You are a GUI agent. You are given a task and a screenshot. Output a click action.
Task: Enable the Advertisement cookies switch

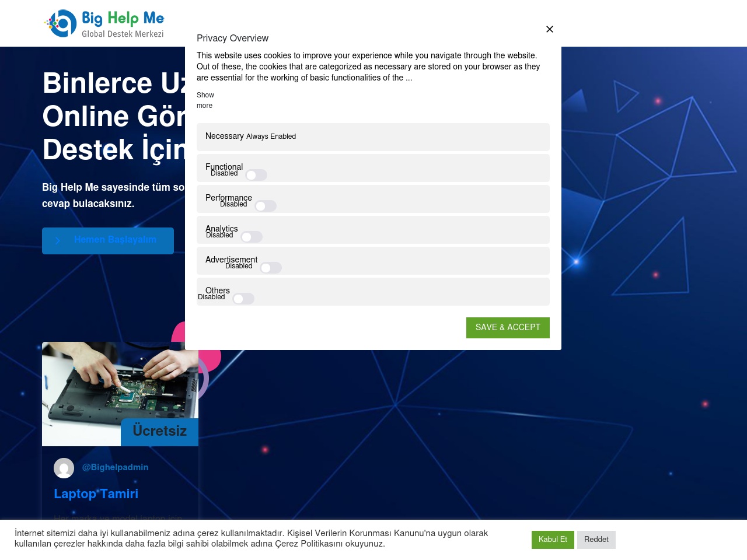pyautogui.click(x=271, y=268)
